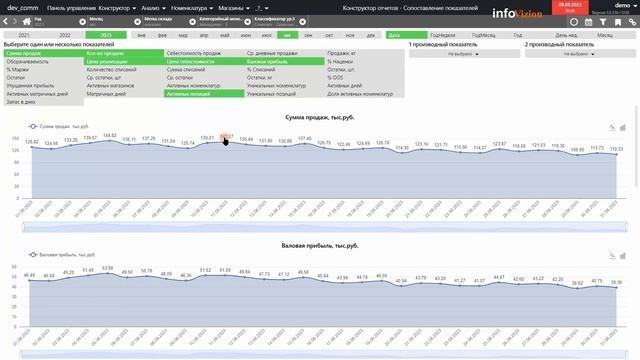This screenshot has height=360, width=640.
Task: Toggle Сумма продаж series in legend
Action: point(58,127)
